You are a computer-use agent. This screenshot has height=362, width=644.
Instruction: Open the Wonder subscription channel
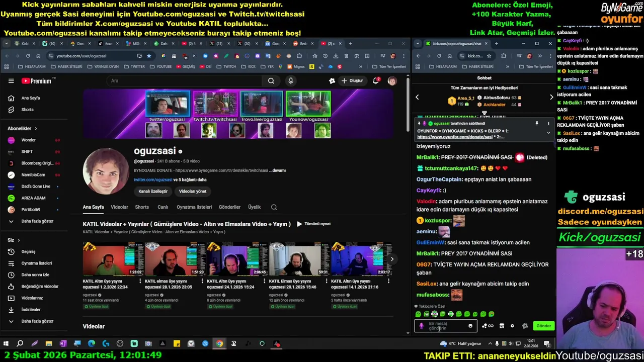point(33,140)
